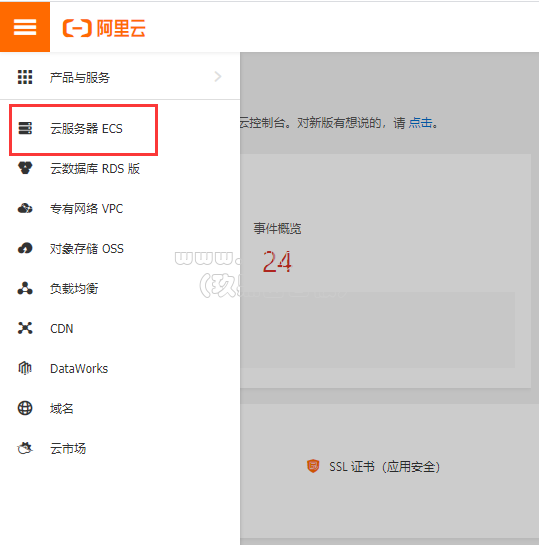Click the 负载均衡 nodes icon
This screenshot has width=539, height=545.
[25, 288]
